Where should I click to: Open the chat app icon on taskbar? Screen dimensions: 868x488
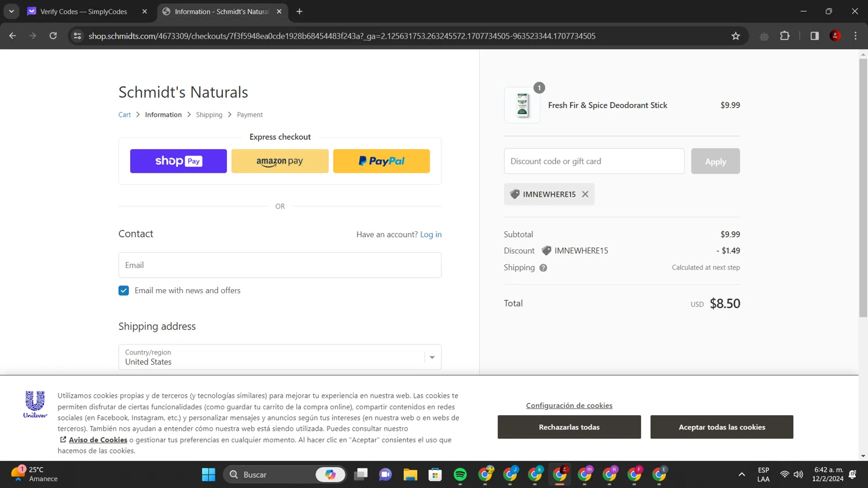pyautogui.click(x=385, y=475)
